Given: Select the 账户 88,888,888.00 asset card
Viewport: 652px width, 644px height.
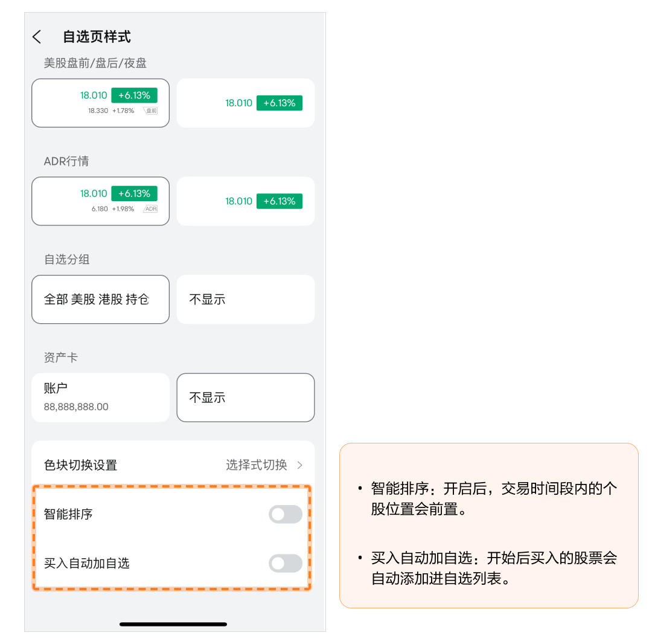Looking at the screenshot, I should [x=100, y=398].
